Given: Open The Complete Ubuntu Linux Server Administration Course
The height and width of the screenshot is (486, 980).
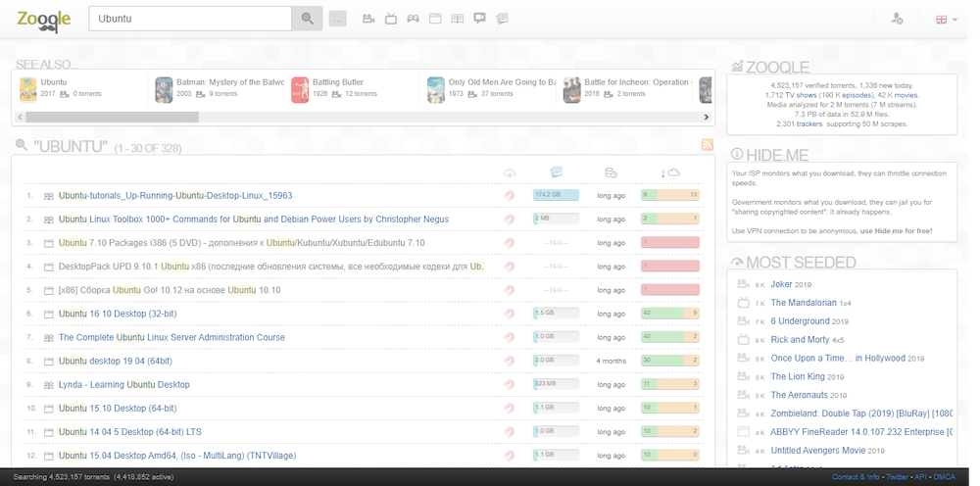Looking at the screenshot, I should 171,337.
